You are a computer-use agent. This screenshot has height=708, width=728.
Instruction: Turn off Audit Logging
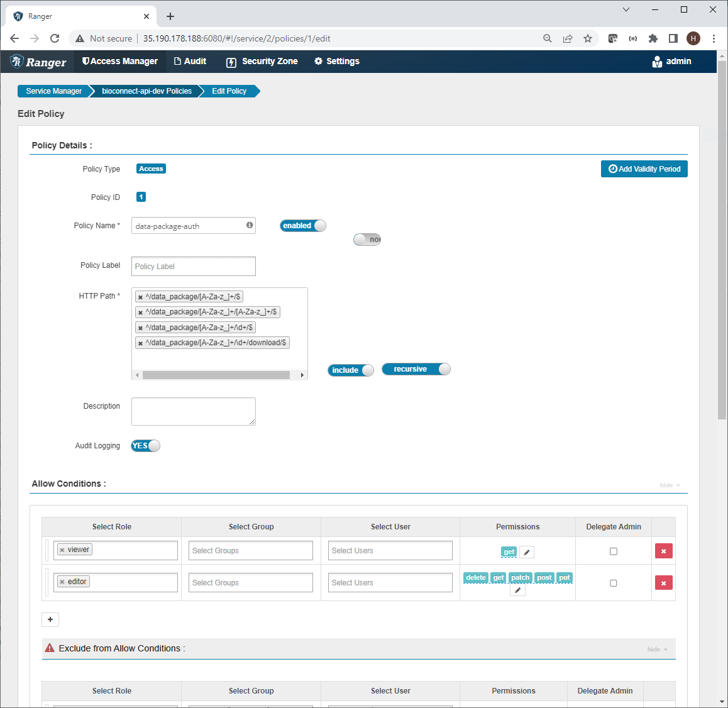[x=145, y=445]
